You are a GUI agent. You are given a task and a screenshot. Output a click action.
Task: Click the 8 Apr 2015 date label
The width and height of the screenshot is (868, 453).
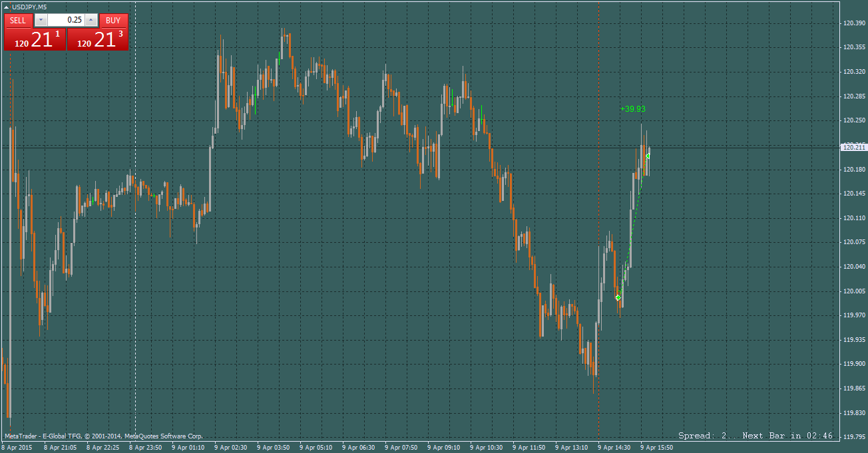(x=17, y=448)
